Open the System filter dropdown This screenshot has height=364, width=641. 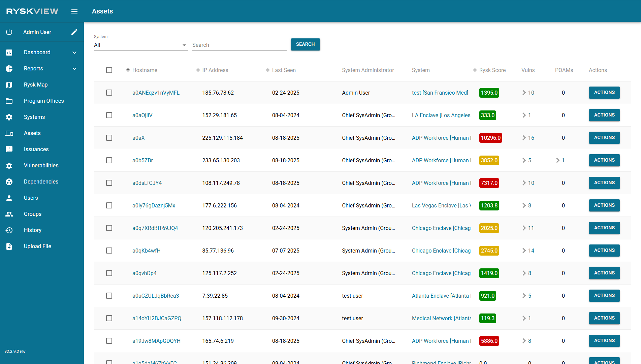140,45
